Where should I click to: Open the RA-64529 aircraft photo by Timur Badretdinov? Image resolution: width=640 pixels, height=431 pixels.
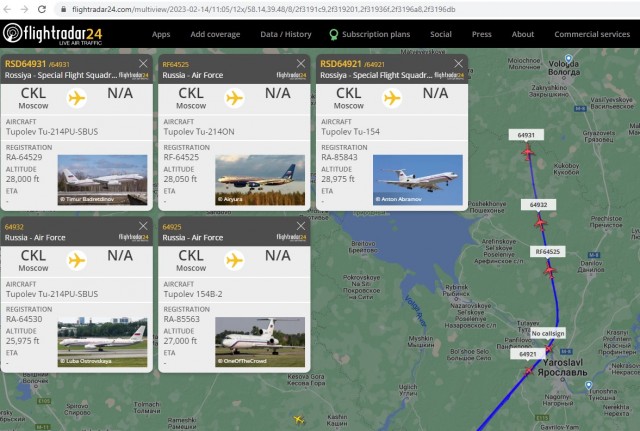(102, 180)
